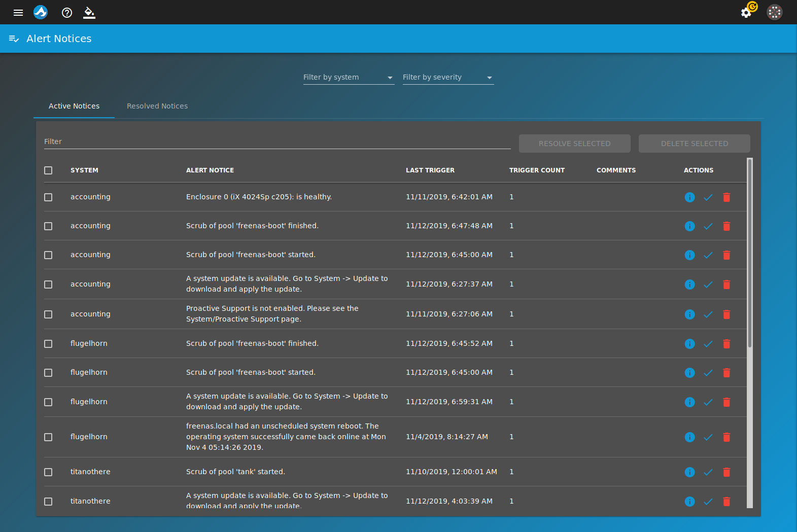Screen dimensions: 797x532
Task: Delete flugelhorn system update alert
Action: tap(726, 402)
